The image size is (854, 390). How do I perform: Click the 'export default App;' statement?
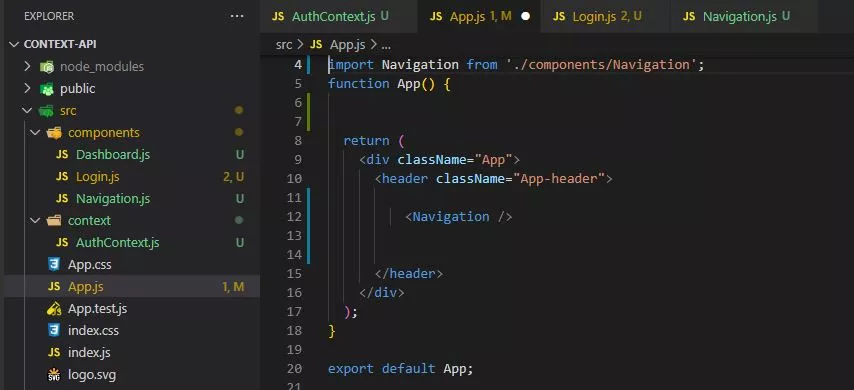(x=401, y=369)
